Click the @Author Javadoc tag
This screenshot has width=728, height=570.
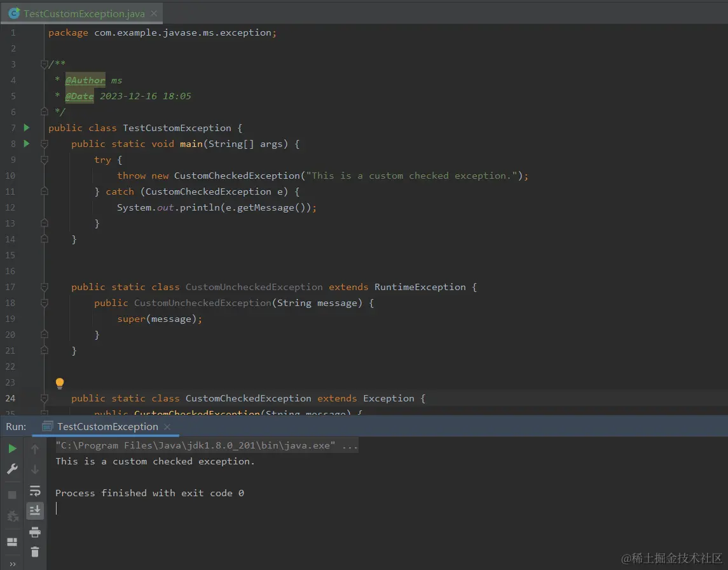[85, 80]
